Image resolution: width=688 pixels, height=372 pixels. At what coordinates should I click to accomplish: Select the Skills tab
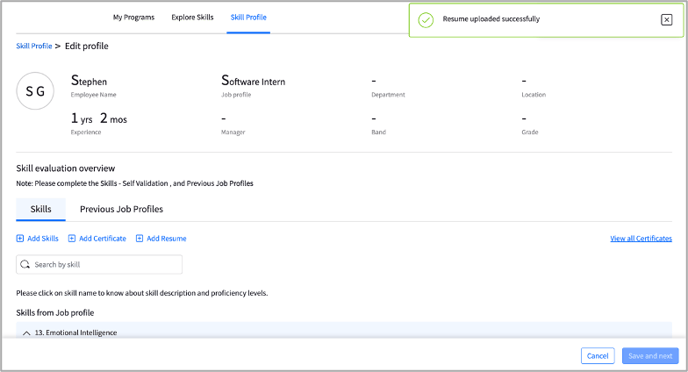(41, 209)
